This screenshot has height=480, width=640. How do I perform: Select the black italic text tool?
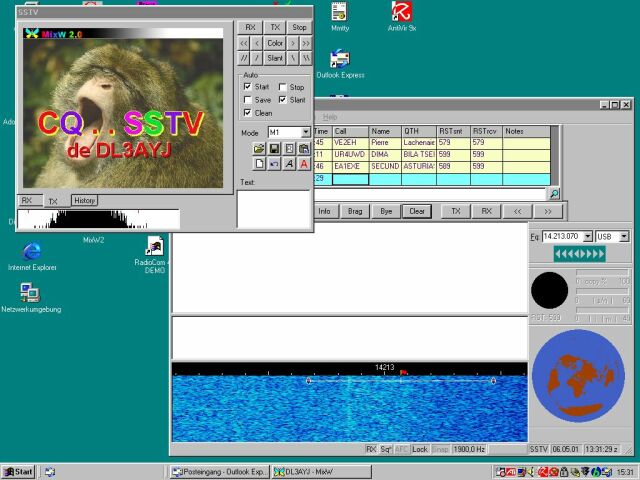(289, 164)
